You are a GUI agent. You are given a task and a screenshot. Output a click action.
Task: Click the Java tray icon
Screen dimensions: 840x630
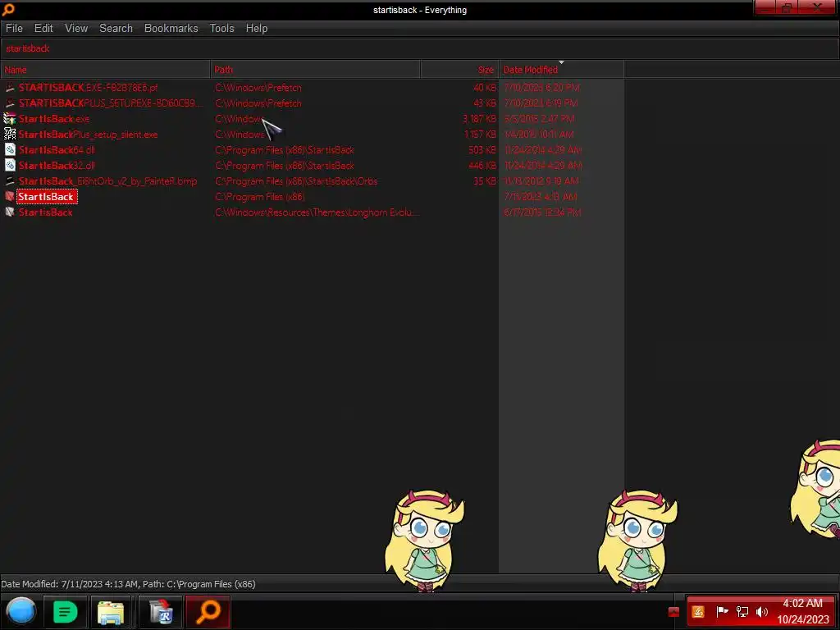tap(698, 612)
